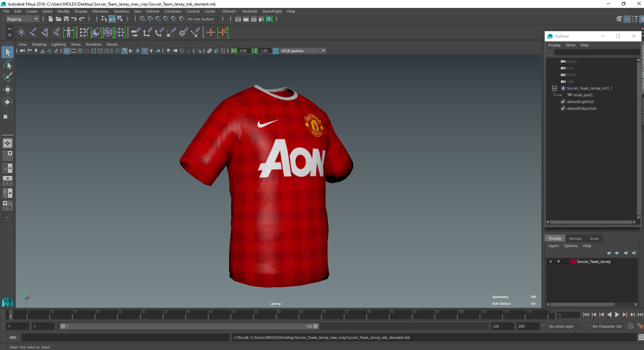Activate the Create Joints tool
The image size is (644, 350).
tap(33, 33)
